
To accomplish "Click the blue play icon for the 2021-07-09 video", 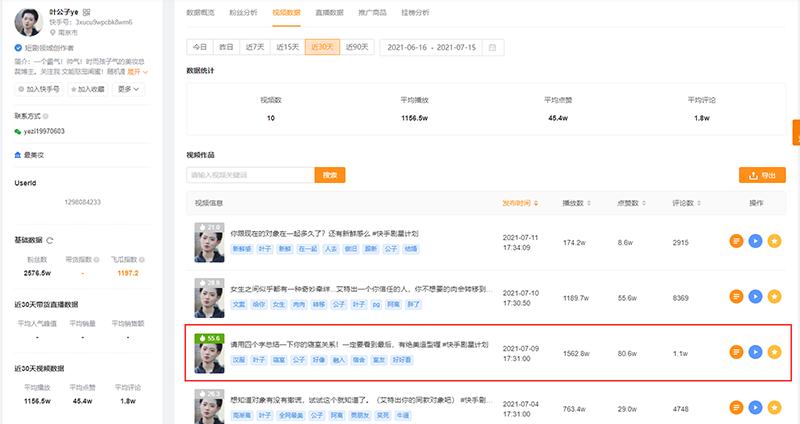I will tap(755, 351).
